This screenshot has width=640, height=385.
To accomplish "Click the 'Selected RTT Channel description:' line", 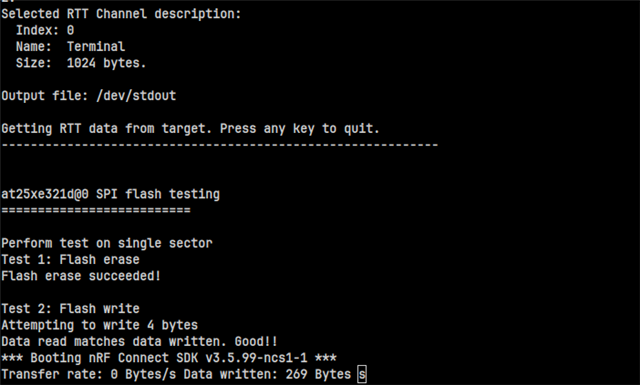I will (x=121, y=14).
